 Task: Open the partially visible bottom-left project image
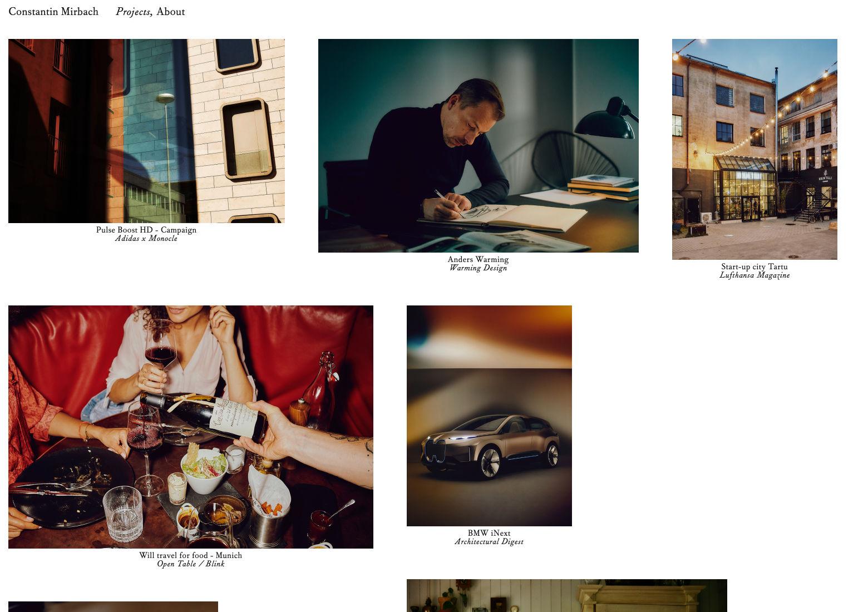tap(113, 606)
